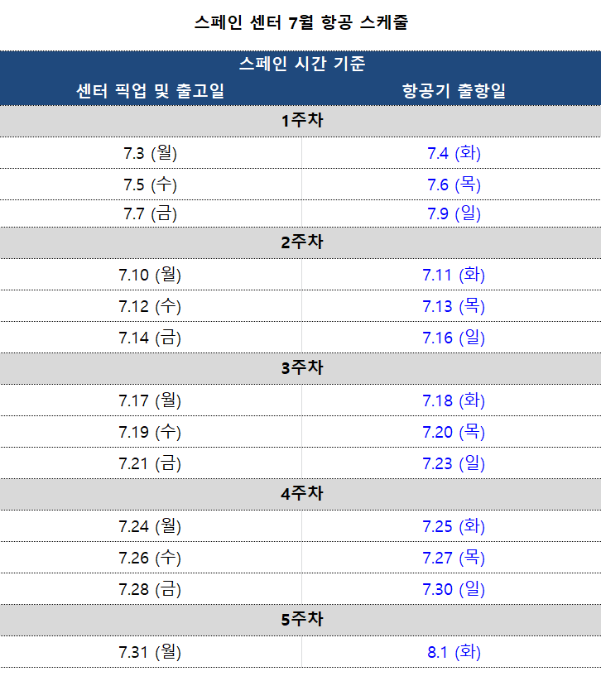Click the 7.9 (일) departure date
This screenshot has height=700, width=601.
[454, 213]
